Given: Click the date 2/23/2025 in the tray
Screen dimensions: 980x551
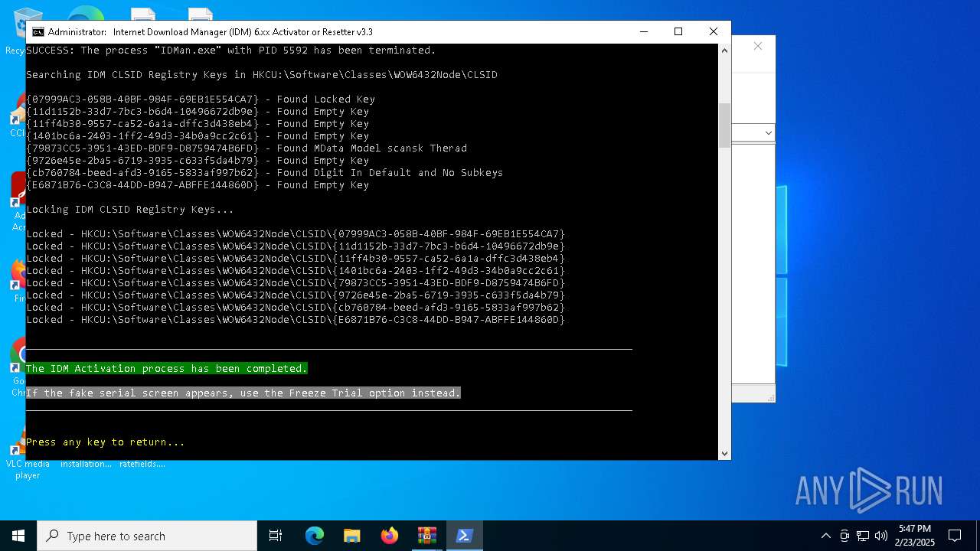Looking at the screenshot, I should click(916, 542).
